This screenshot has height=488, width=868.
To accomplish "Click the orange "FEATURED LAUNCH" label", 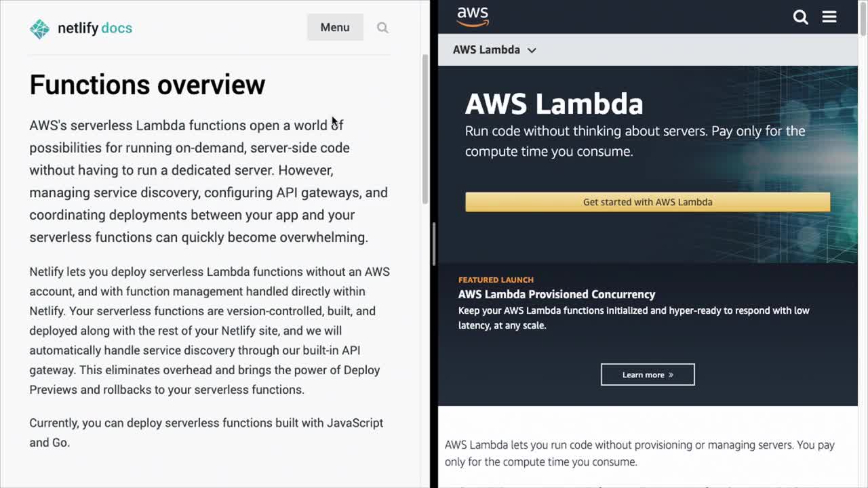I will tap(496, 279).
